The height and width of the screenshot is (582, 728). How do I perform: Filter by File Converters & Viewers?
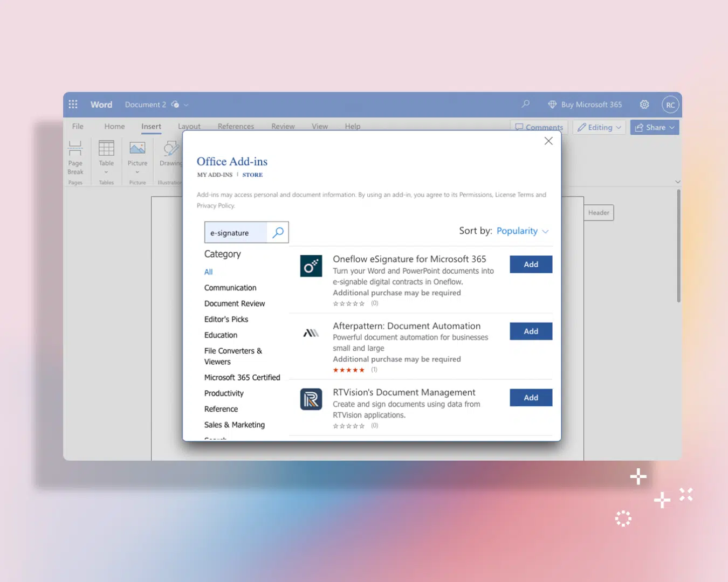(x=233, y=356)
